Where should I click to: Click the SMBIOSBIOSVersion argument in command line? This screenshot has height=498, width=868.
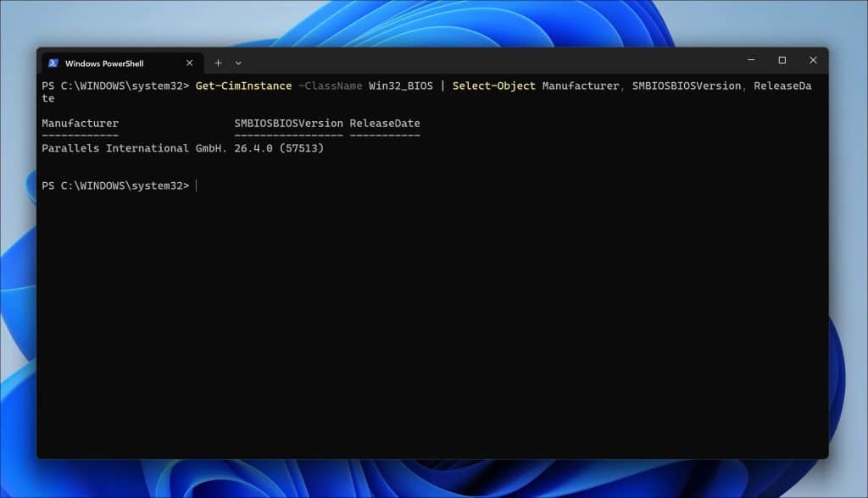click(x=687, y=86)
